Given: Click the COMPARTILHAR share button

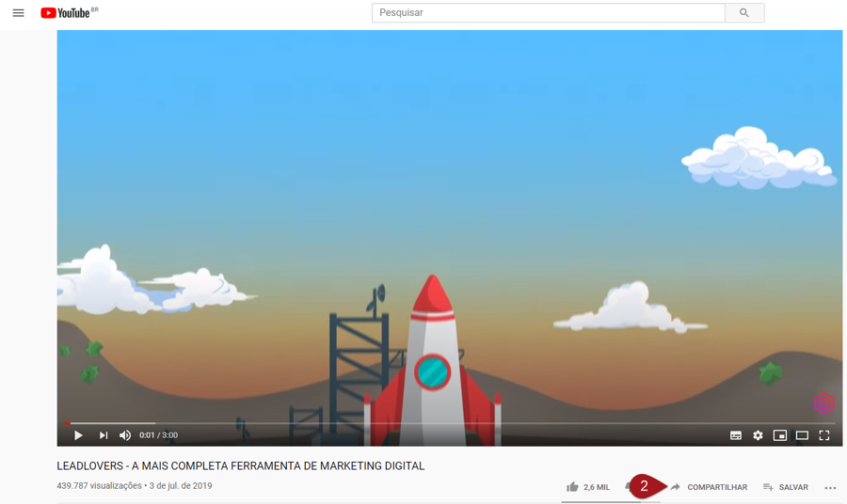Looking at the screenshot, I should tap(708, 487).
